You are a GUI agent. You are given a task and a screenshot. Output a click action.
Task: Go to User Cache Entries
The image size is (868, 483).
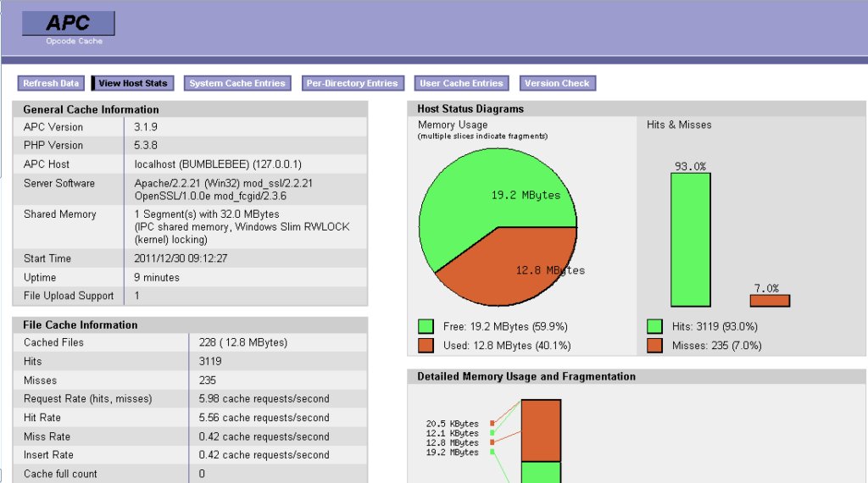pos(461,83)
